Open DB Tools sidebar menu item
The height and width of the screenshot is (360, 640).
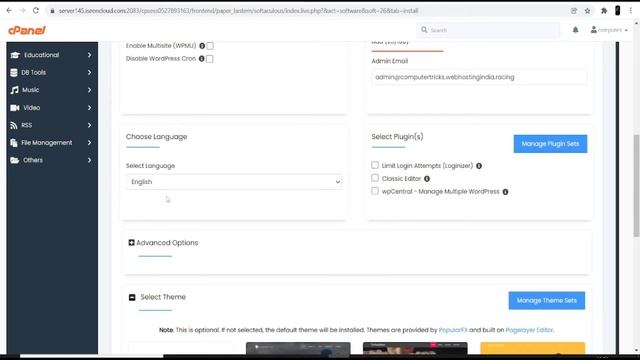52,73
